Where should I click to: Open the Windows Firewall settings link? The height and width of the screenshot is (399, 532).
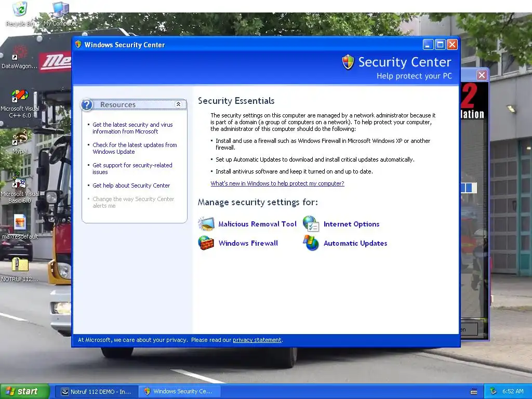point(248,243)
